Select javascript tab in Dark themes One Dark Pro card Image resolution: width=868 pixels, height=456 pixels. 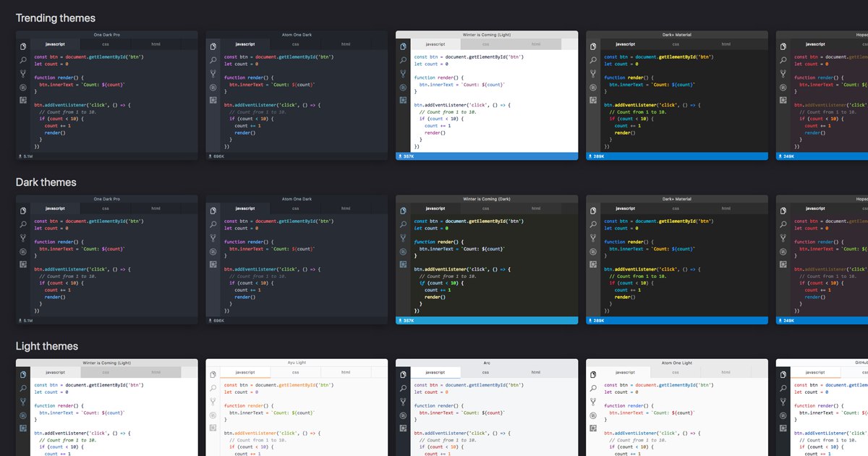(56, 208)
